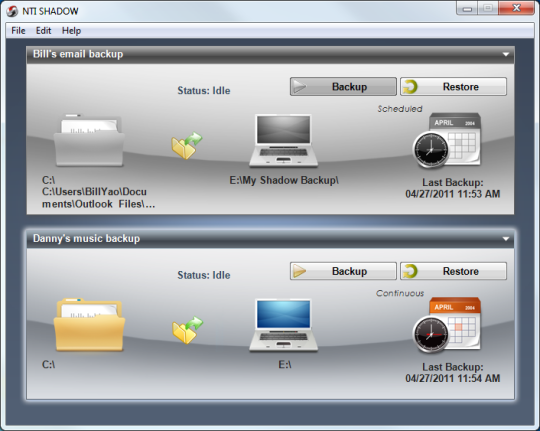Click the C:\ source label in Danny's music backup
The height and width of the screenshot is (431, 540).
(x=49, y=365)
